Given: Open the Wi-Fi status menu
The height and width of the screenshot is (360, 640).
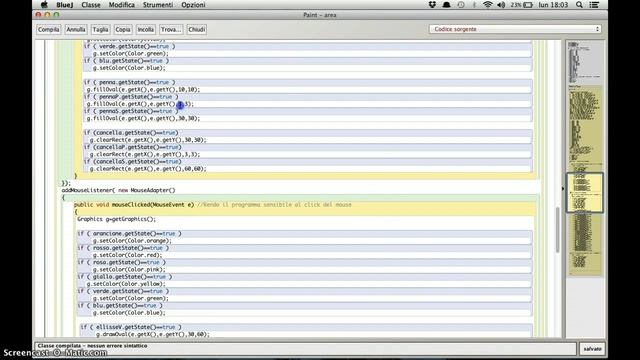Looking at the screenshot, I should click(487, 5).
